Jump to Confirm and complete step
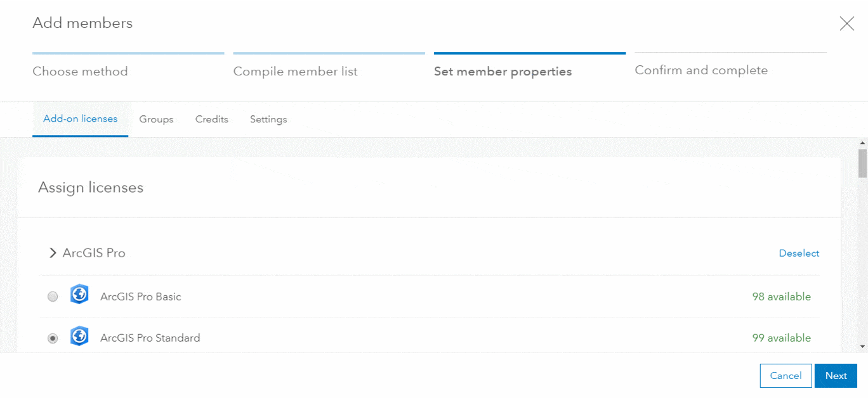The width and height of the screenshot is (868, 398). [x=701, y=70]
